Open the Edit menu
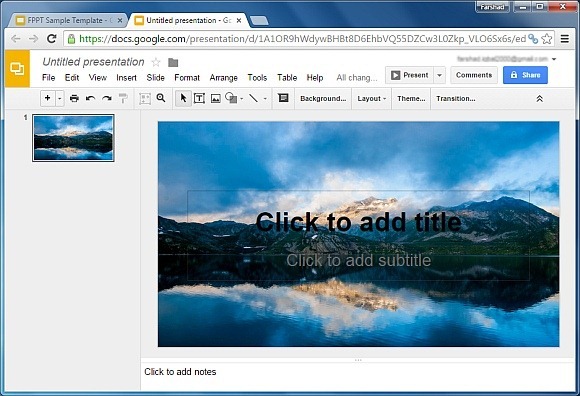The image size is (580, 396). [72, 78]
